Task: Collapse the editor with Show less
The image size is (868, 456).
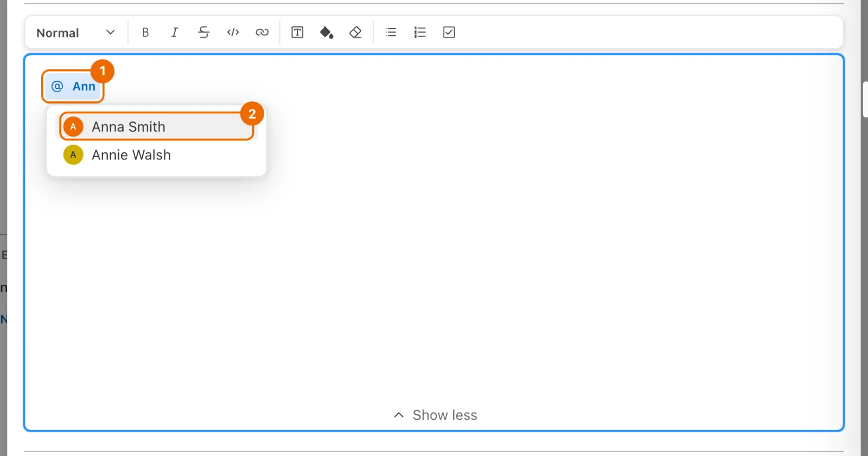Action: [435, 415]
